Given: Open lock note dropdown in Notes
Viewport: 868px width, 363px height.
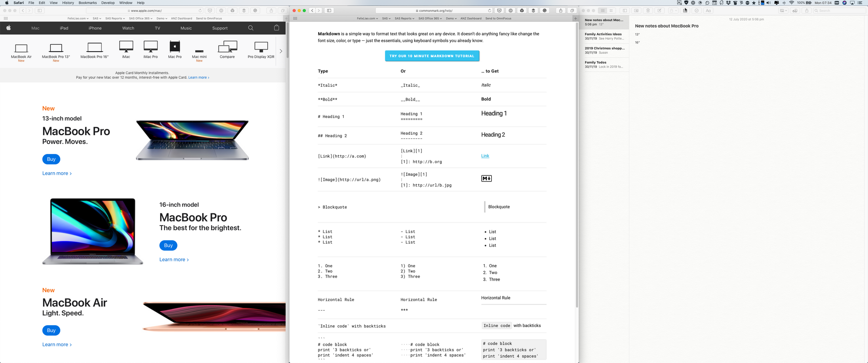Looking at the screenshot, I should pyautogui.click(x=673, y=10).
